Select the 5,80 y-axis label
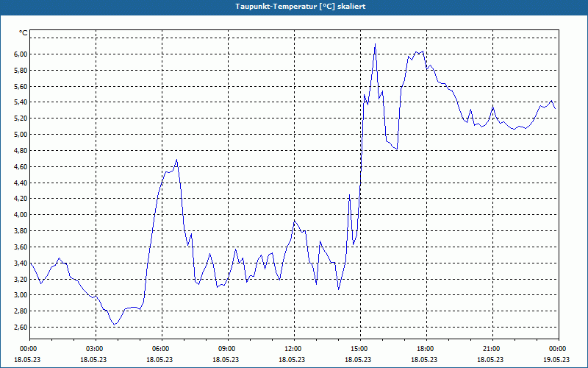Viewport: 588px width, 368px height. tap(21, 70)
